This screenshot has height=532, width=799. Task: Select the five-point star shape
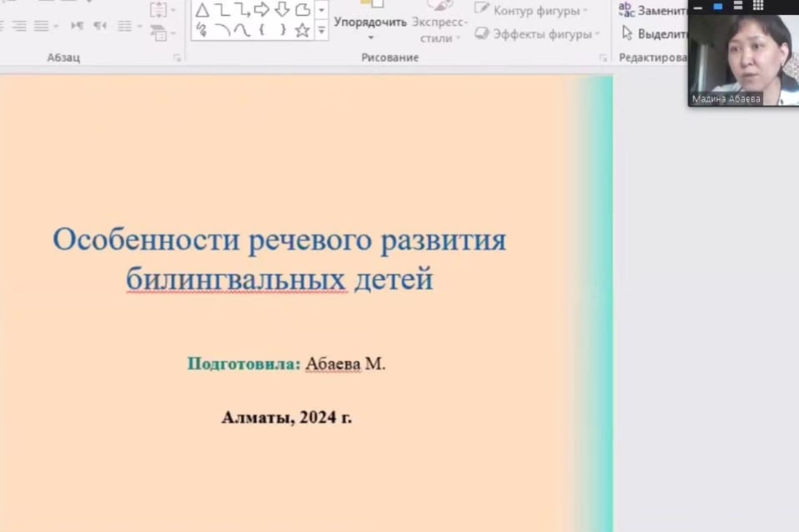pyautogui.click(x=302, y=30)
